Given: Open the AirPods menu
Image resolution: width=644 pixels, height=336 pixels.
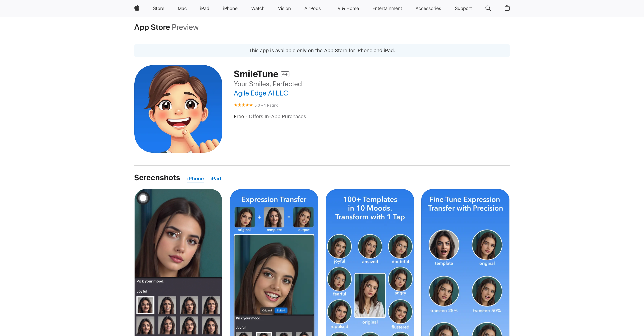Looking at the screenshot, I should [312, 8].
